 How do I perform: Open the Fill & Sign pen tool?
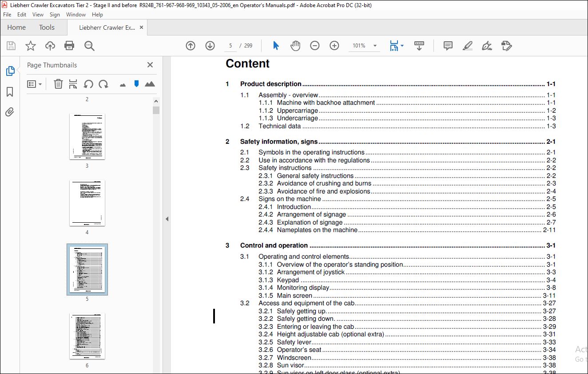click(487, 46)
